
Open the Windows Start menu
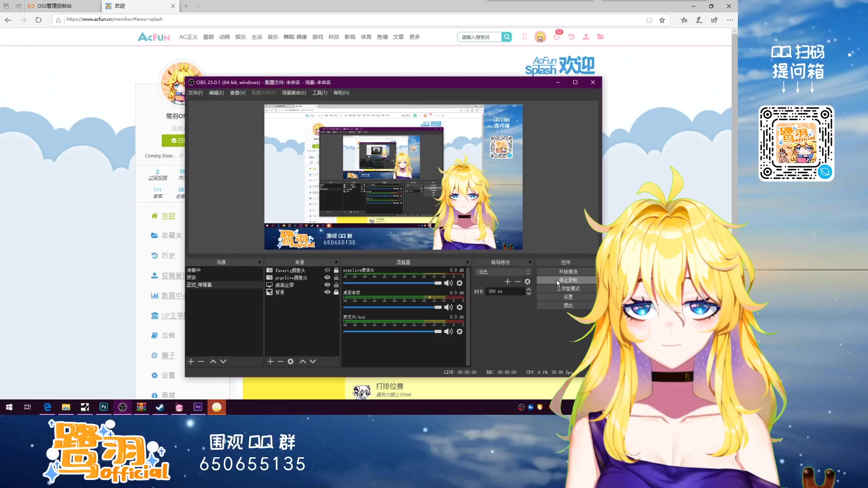click(x=9, y=407)
